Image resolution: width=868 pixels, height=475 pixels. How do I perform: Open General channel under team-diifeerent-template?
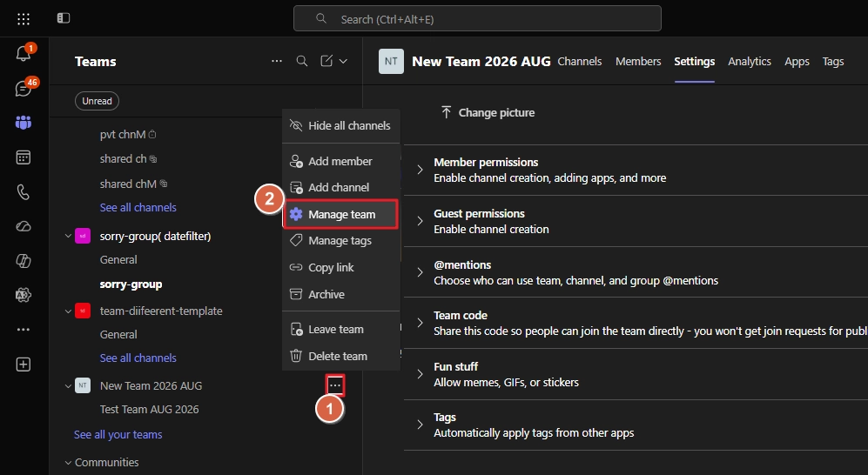(x=118, y=335)
